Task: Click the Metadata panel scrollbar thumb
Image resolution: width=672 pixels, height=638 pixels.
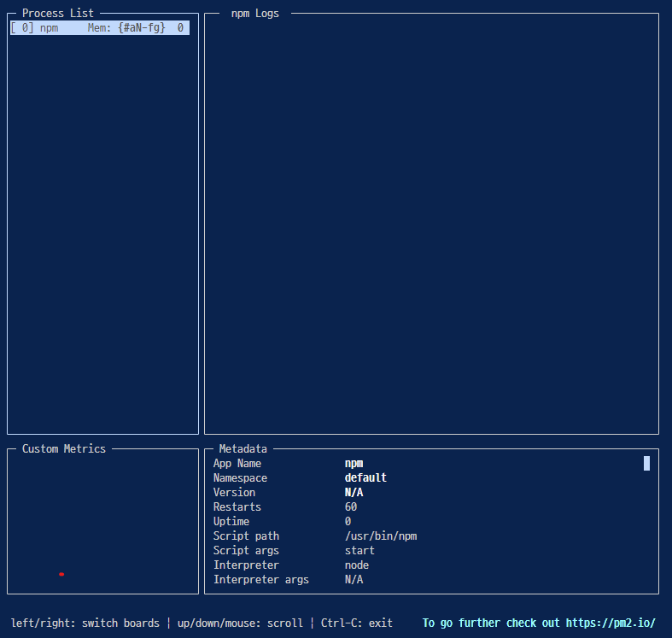Action: pos(646,463)
